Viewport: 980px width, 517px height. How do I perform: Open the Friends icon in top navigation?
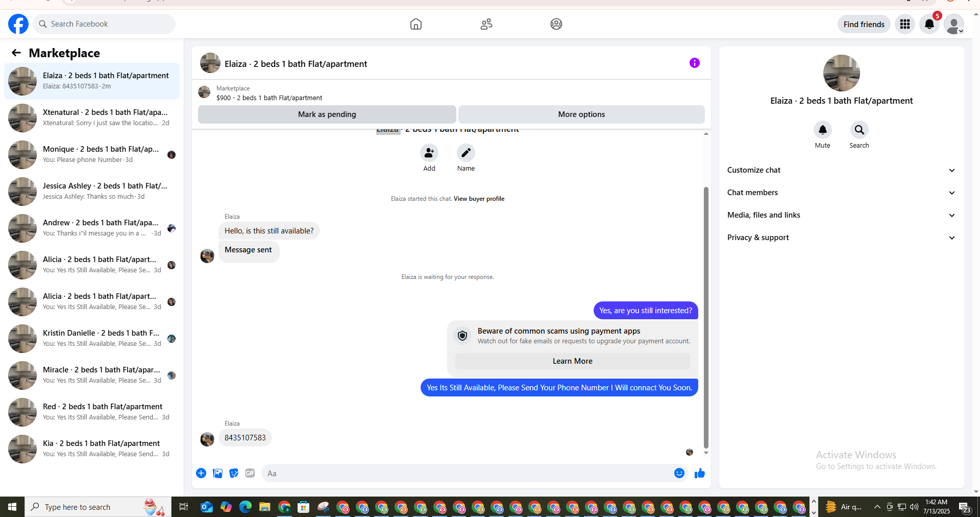coord(486,24)
